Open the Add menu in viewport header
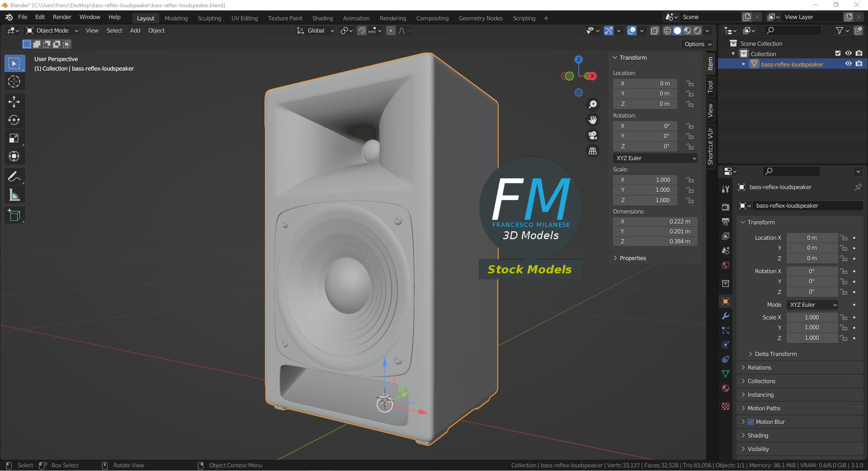Image resolution: width=868 pixels, height=471 pixels. click(x=135, y=31)
